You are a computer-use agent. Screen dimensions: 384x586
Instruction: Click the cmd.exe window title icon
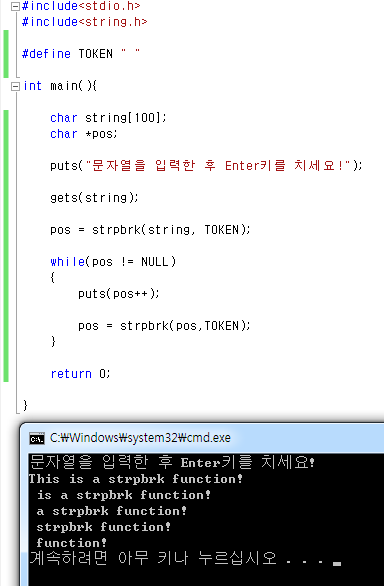[37, 438]
